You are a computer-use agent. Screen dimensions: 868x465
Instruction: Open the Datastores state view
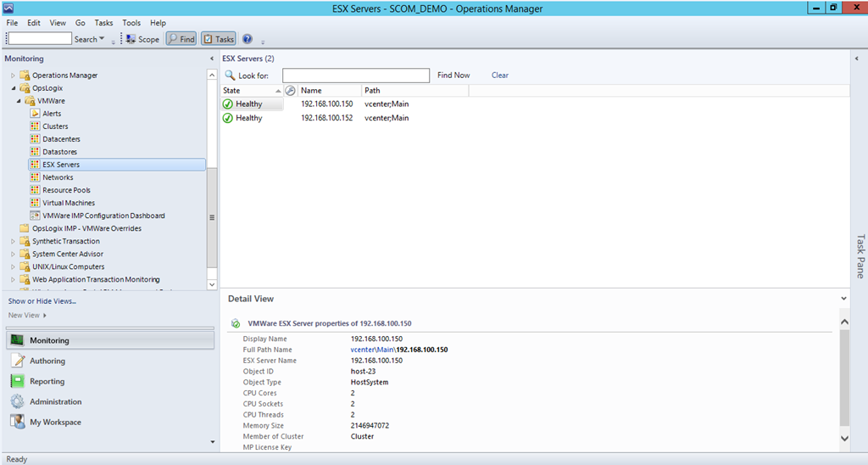coord(59,152)
